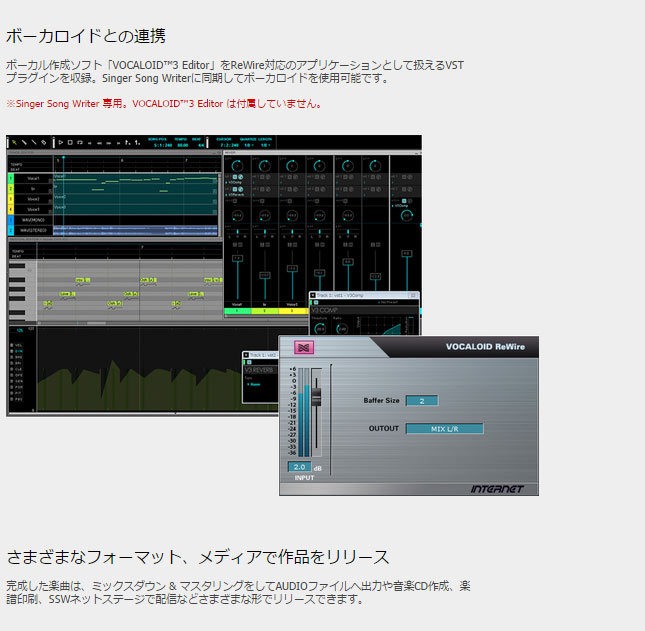Click the SONG POS. position display
Viewport: 645px width, 631px height.
161,145
